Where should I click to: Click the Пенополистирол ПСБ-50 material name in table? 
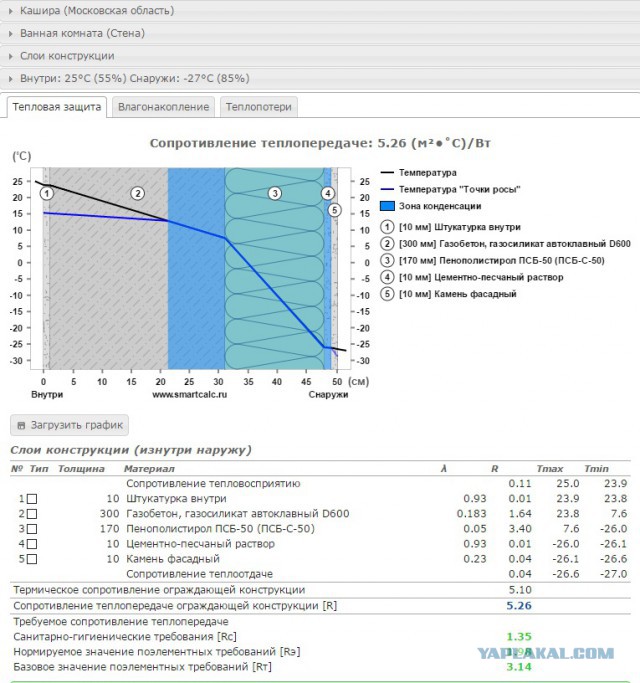[x=220, y=529]
